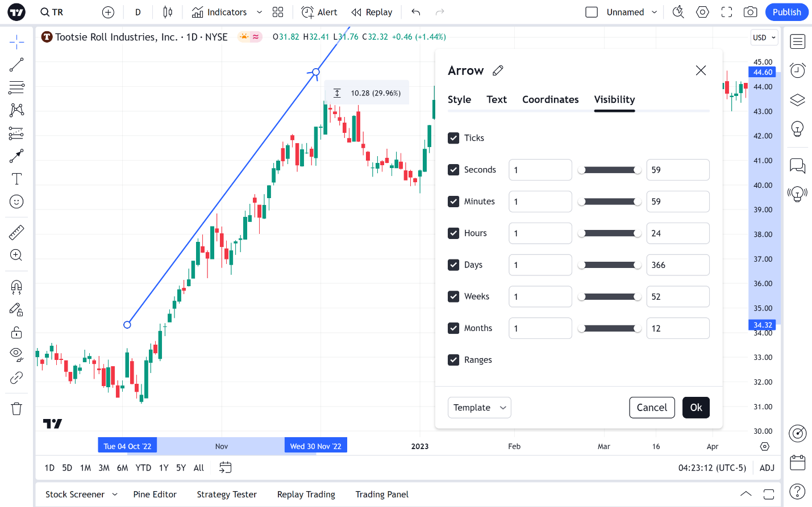Viewport: 812px width, 507px height.
Task: Open the emoji icons tool
Action: pyautogui.click(x=16, y=202)
